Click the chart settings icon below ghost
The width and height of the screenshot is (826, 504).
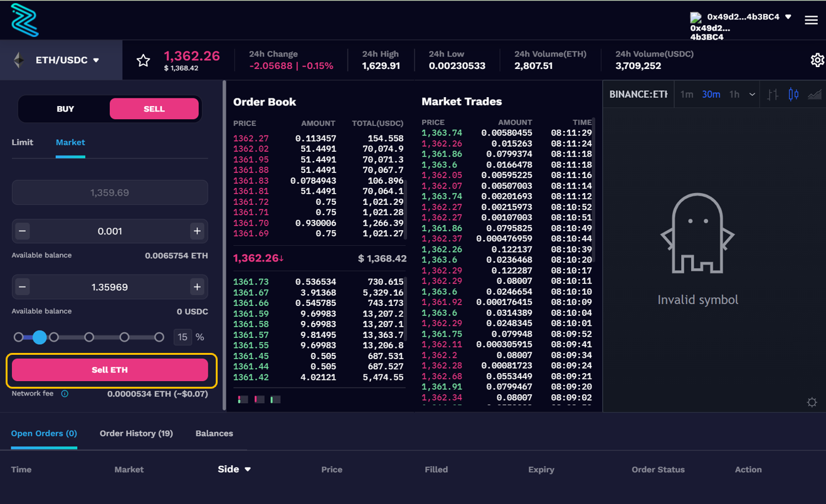tap(812, 402)
